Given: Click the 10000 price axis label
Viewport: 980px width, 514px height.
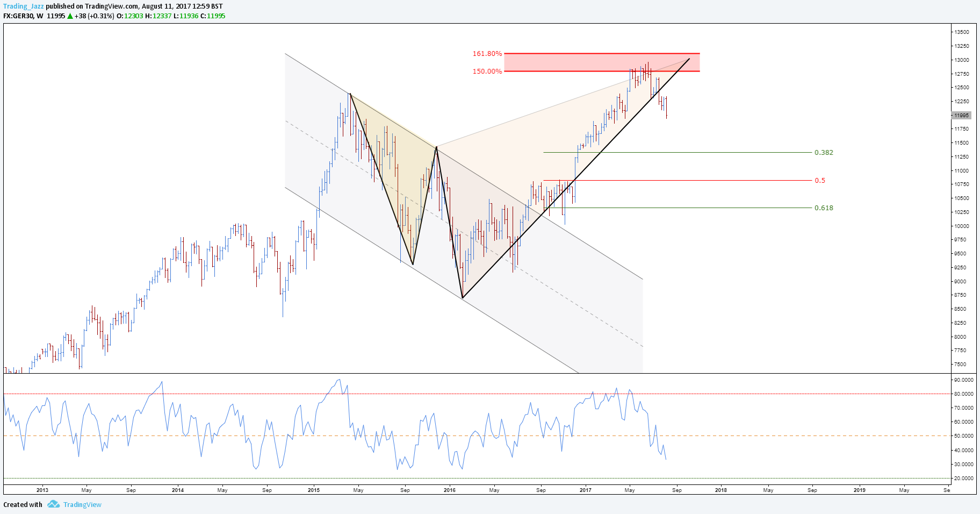Looking at the screenshot, I should tap(962, 226).
